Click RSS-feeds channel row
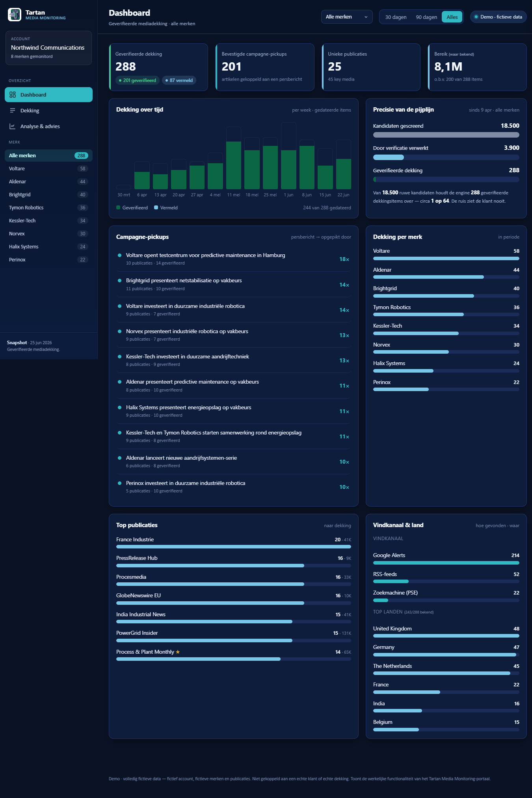Image resolution: width=532 pixels, height=798 pixels. (x=446, y=578)
